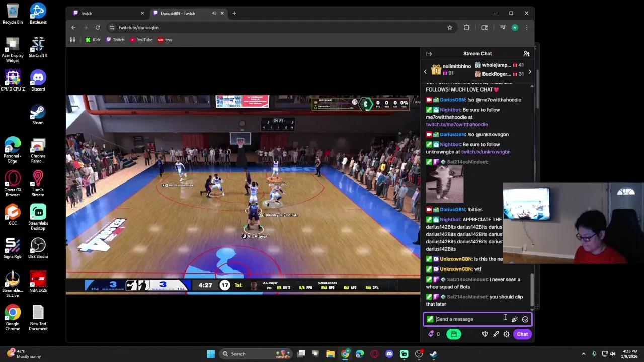Open SignalRgb desktop shortcut
This screenshot has height=362, width=644.
pyautogui.click(x=13, y=249)
